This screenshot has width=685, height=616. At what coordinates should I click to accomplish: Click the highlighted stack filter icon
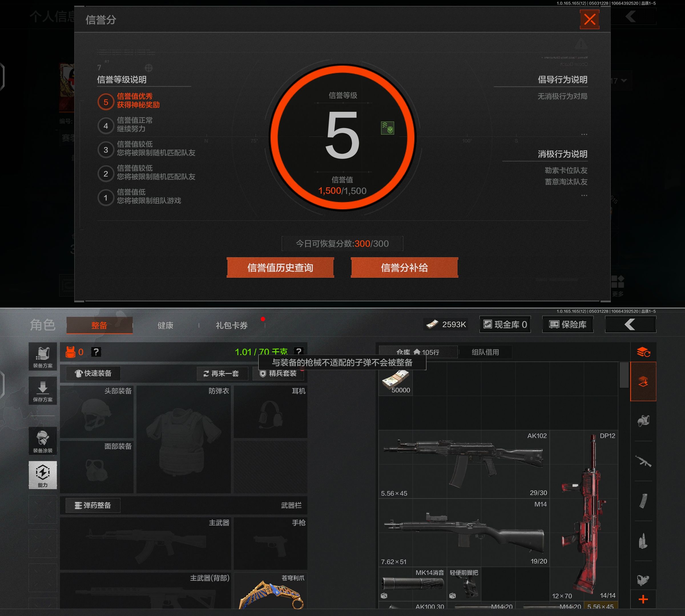(643, 382)
